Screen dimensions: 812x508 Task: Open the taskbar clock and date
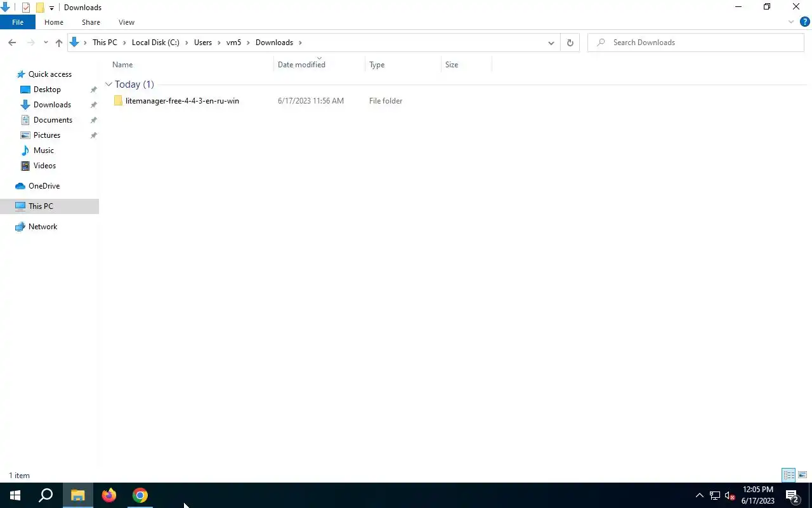[758, 495]
